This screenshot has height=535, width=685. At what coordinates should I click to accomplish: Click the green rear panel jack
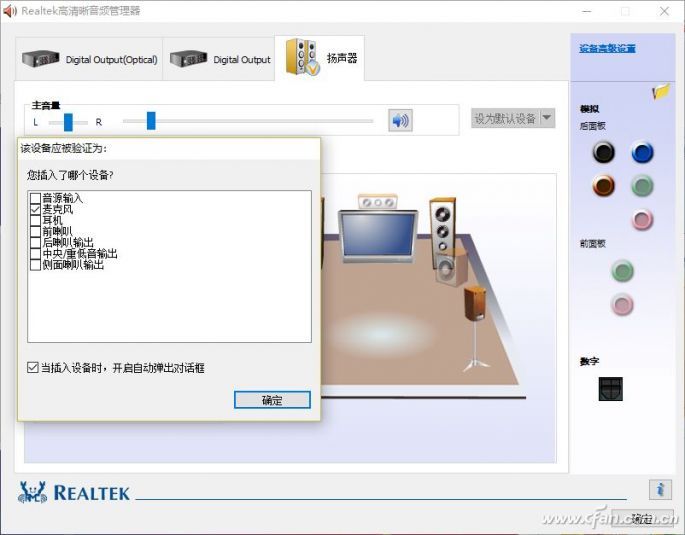click(x=642, y=186)
